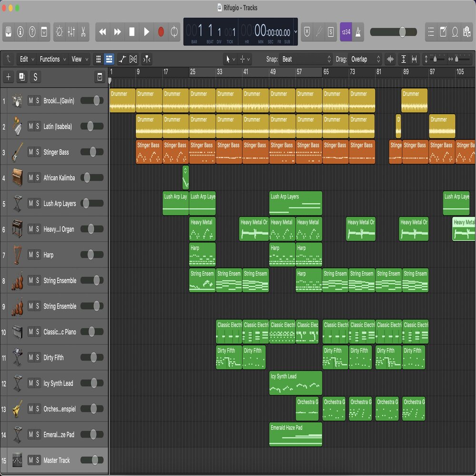Toggle Cycle mode on
Viewport: 476px width, 476px height.
coord(174,32)
